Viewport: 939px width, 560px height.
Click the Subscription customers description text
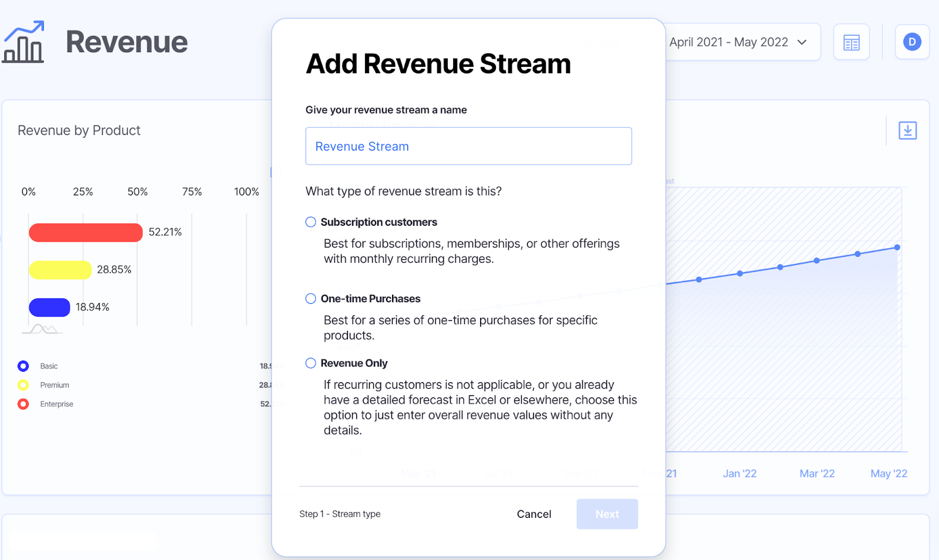[471, 251]
